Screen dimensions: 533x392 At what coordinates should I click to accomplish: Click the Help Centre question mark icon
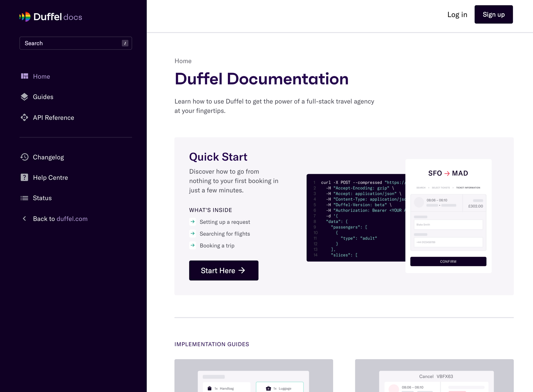point(25,177)
